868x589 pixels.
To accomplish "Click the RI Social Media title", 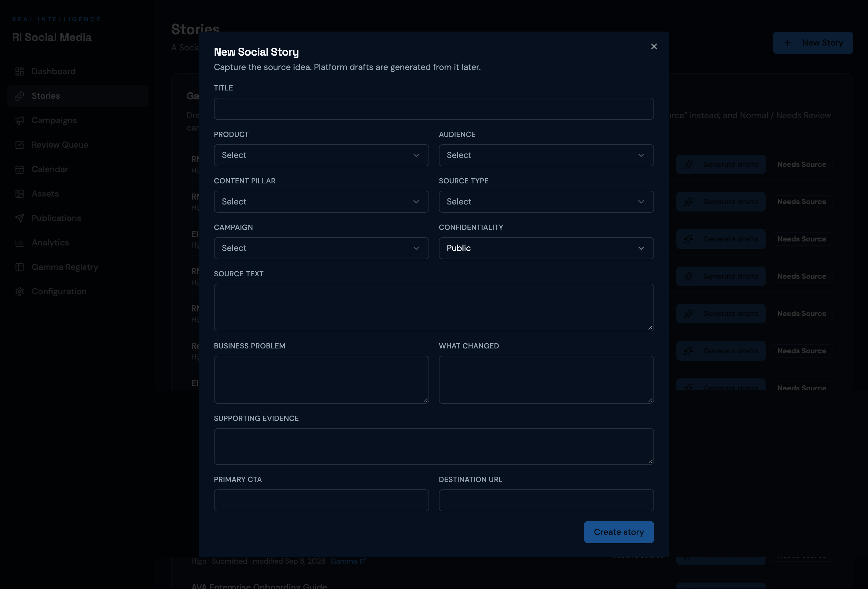I will tap(52, 37).
